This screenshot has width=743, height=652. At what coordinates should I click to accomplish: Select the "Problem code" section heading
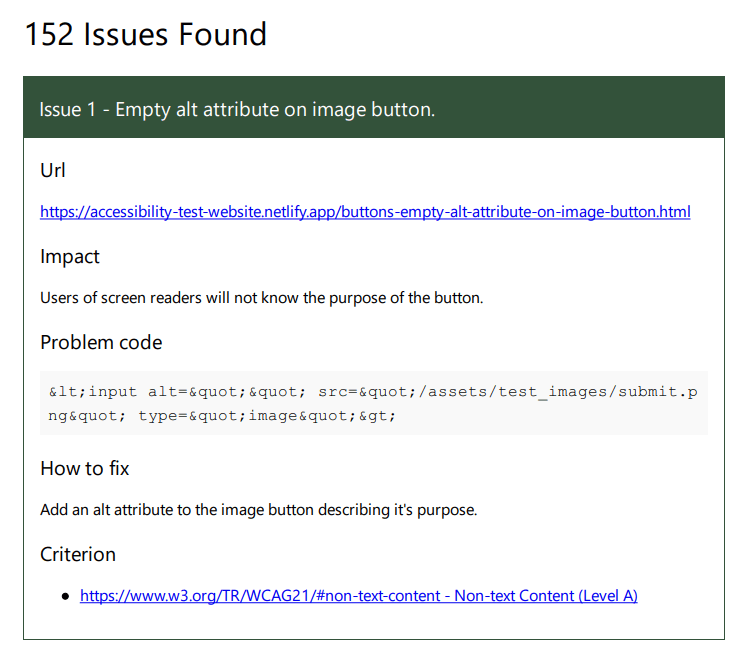click(x=101, y=343)
